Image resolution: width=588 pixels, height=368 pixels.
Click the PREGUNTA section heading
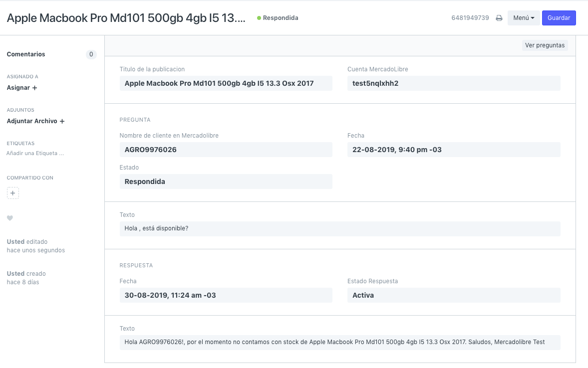pyautogui.click(x=135, y=120)
